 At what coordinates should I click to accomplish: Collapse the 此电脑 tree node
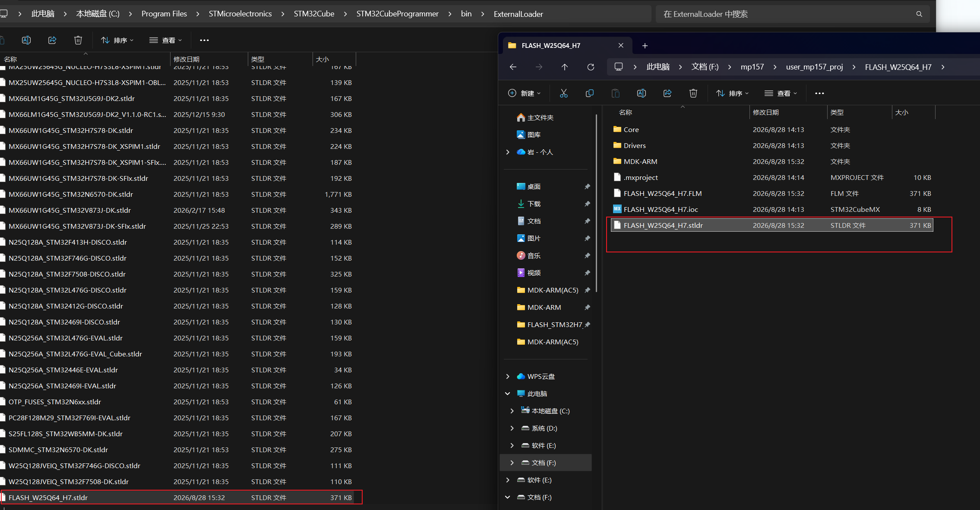coord(508,394)
